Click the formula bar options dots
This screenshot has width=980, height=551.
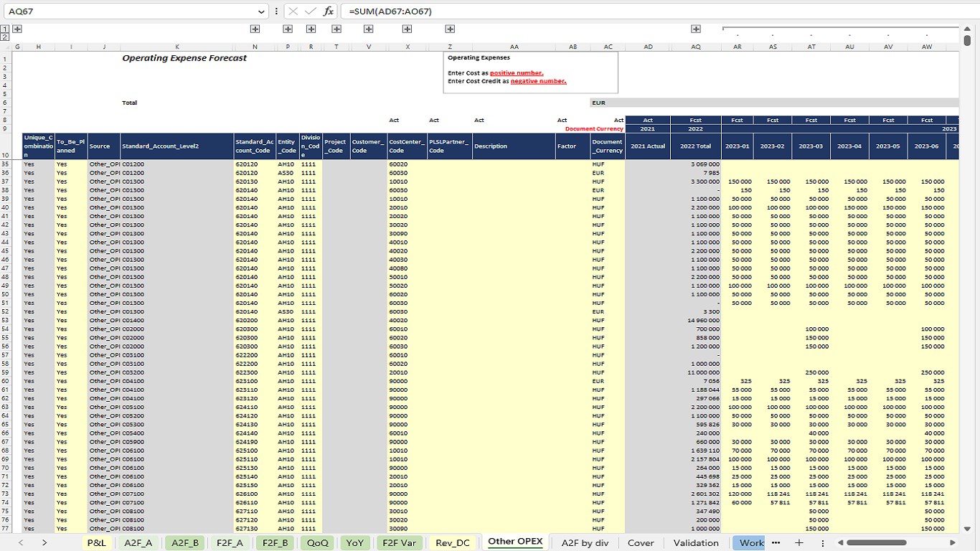click(277, 11)
